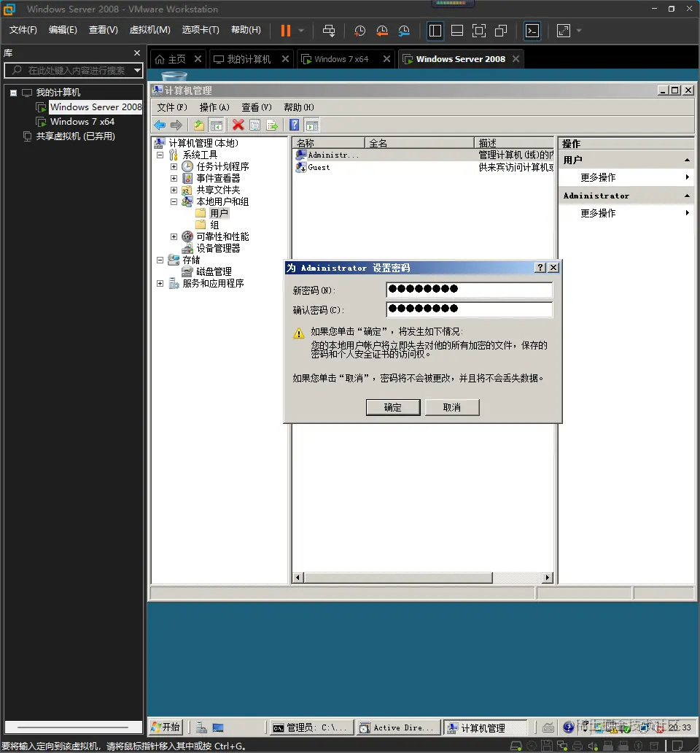The image size is (700, 753).
Task: Collapse the 系统工具 tree node
Action: (x=160, y=155)
